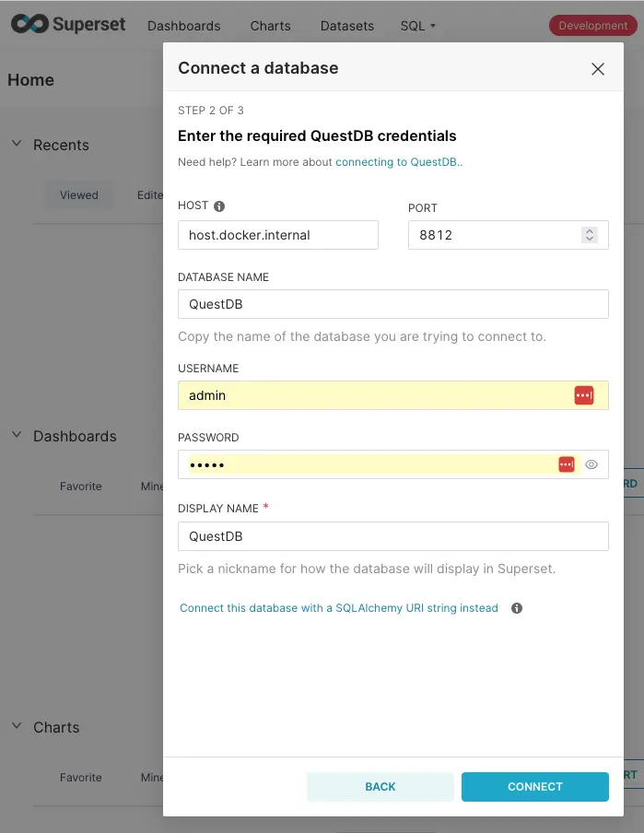Open the Datasets page

(346, 25)
